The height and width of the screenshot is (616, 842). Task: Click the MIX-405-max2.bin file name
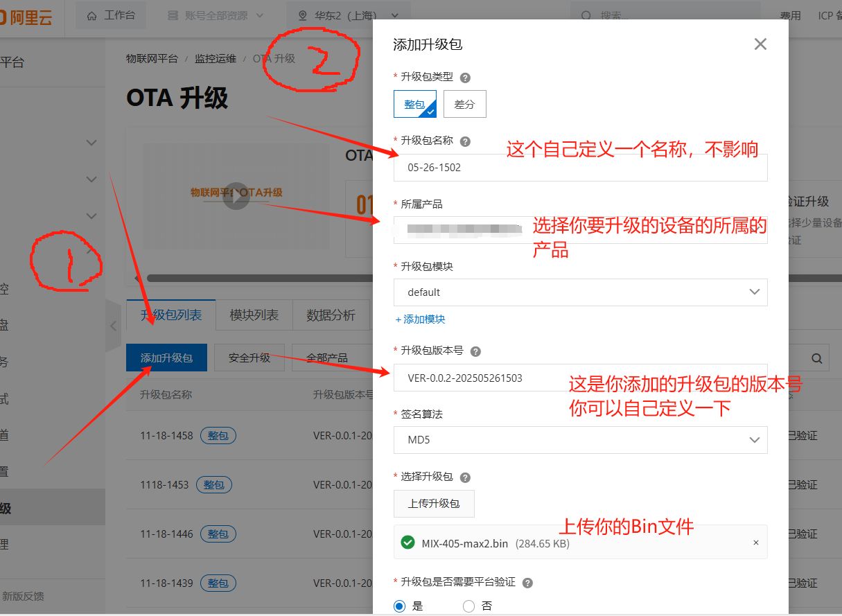click(x=466, y=544)
